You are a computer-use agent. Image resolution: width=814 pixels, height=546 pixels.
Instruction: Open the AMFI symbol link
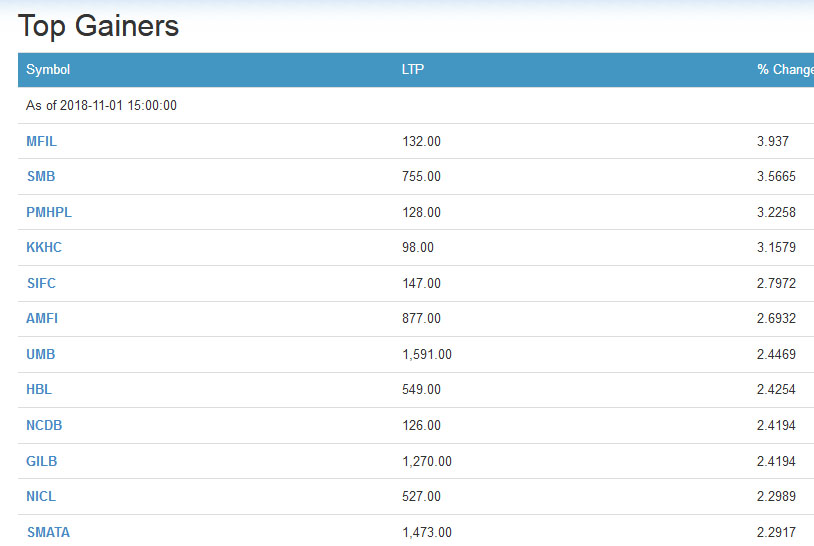click(42, 318)
